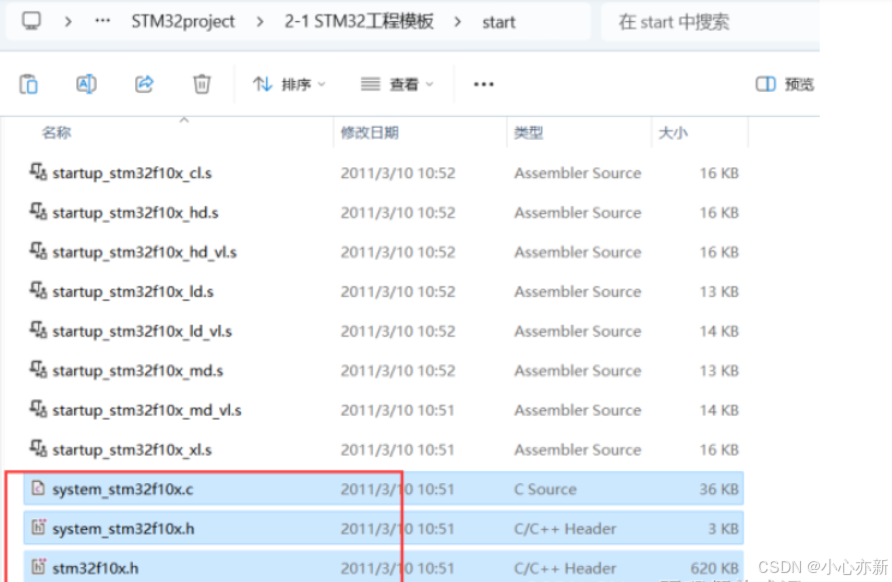The image size is (892, 582).
Task: Navigate to 2-1 STM32工程模板 breadcrumb folder
Action: coord(359,22)
